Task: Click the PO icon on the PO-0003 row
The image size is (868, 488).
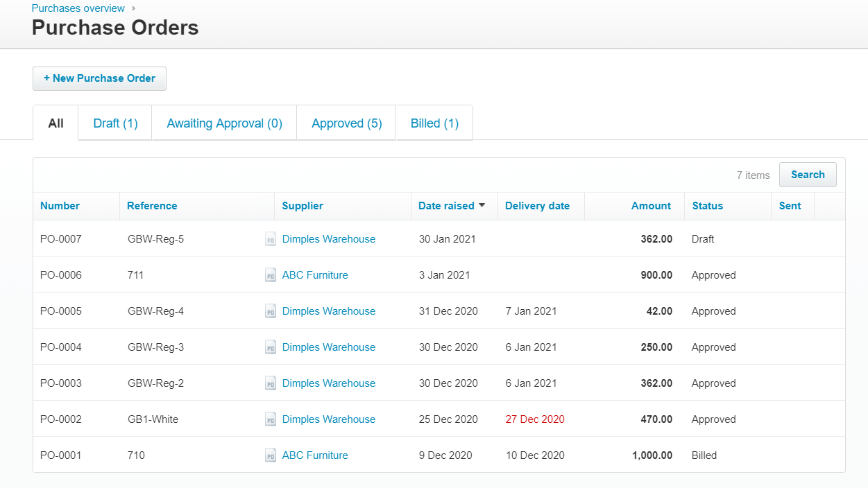Action: (271, 383)
